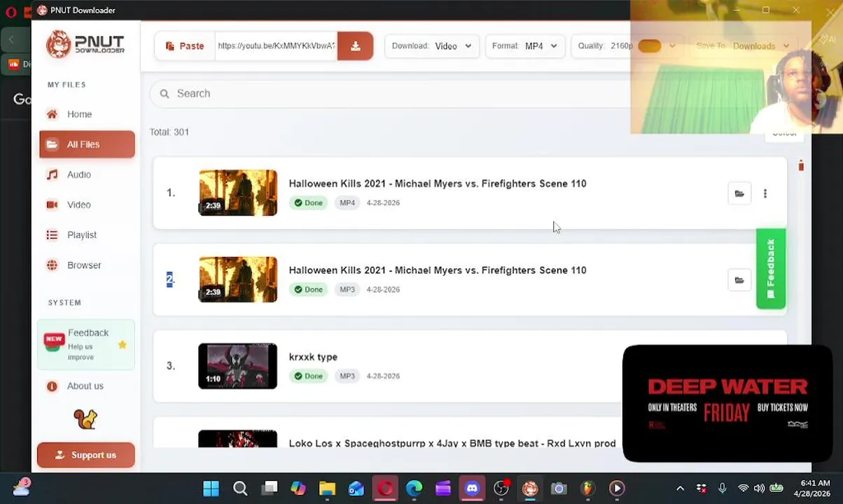Click the 'Total: 301' counter
The height and width of the screenshot is (504, 843).
click(169, 132)
